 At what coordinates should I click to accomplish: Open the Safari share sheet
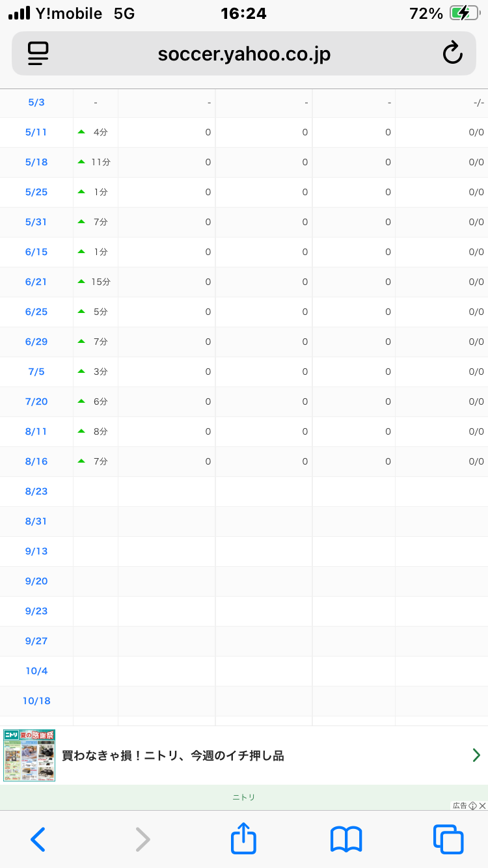(x=244, y=838)
